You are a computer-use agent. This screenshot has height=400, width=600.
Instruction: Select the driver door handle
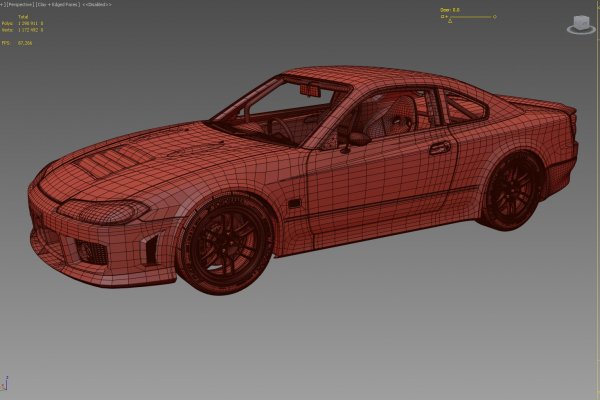click(439, 148)
